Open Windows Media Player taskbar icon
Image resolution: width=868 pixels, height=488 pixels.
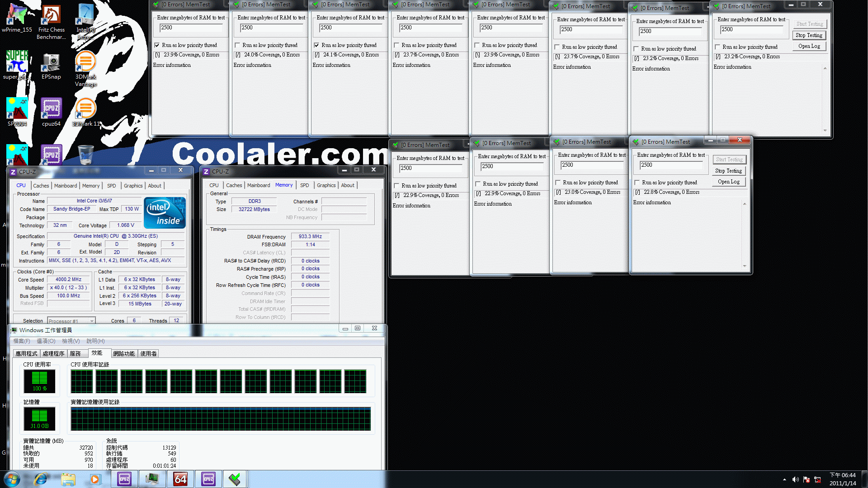click(x=95, y=479)
